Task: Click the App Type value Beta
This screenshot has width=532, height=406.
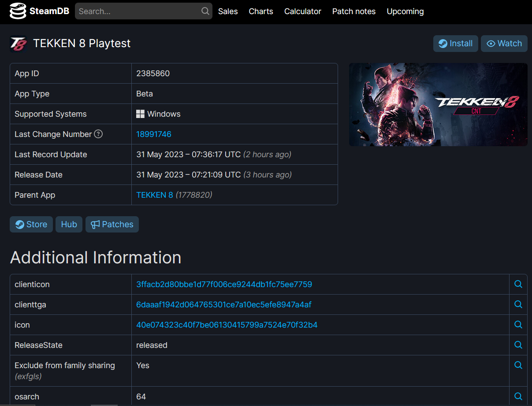Action: pos(145,94)
